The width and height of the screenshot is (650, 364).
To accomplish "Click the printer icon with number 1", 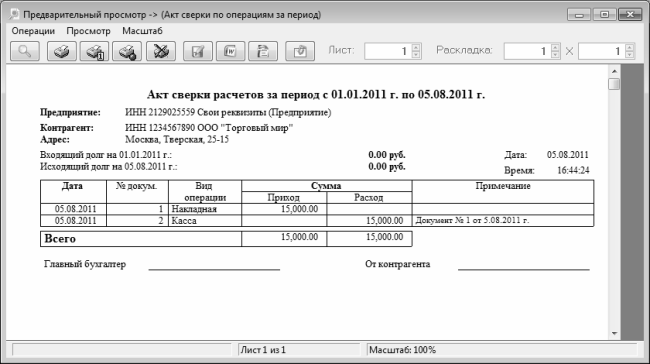I will 95,51.
